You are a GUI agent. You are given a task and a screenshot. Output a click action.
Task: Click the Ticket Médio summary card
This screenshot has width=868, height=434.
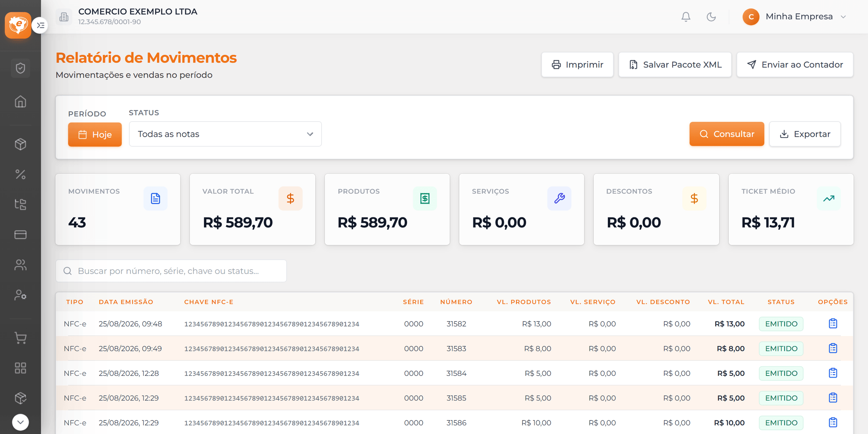pos(791,209)
